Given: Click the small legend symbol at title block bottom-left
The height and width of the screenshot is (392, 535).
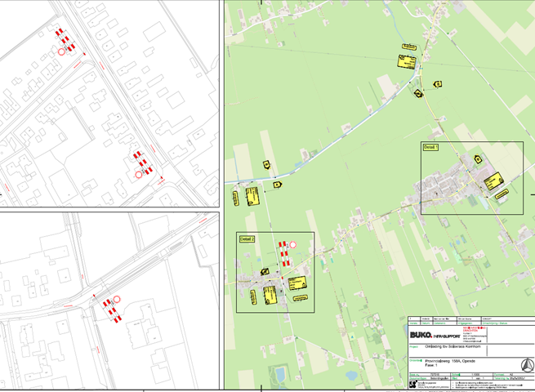Looking at the screenshot, I should [x=412, y=383].
